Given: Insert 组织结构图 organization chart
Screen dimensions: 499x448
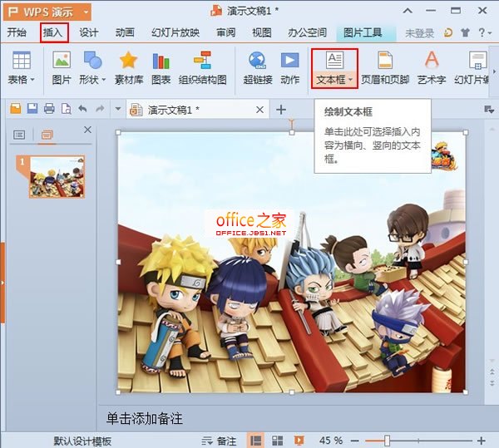Looking at the screenshot, I should pos(202,61).
